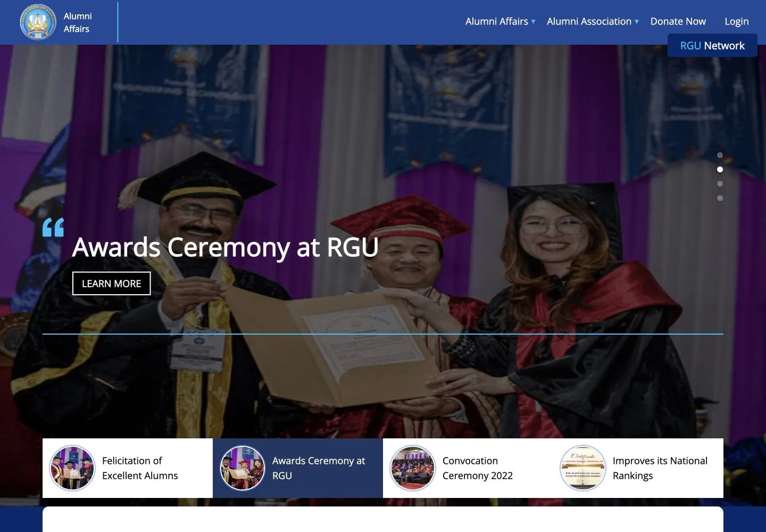
Task: Click the LEARN MORE button
Action: click(112, 284)
